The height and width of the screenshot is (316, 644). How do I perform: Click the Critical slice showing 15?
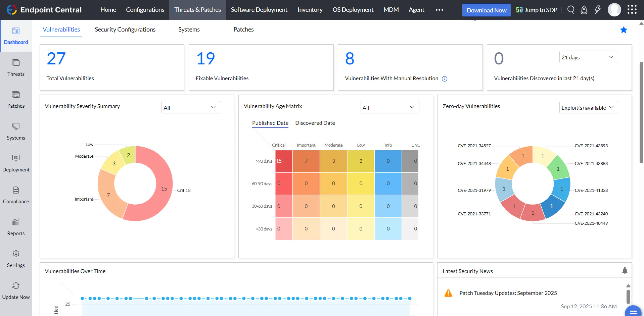pos(164,189)
